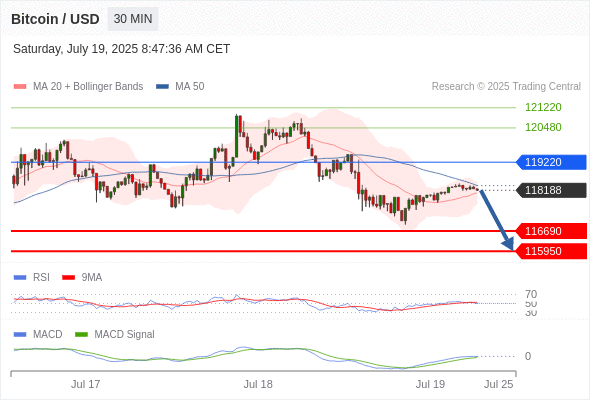590x400 pixels.
Task: Click the blue RSI legend swatch
Action: coord(20,278)
